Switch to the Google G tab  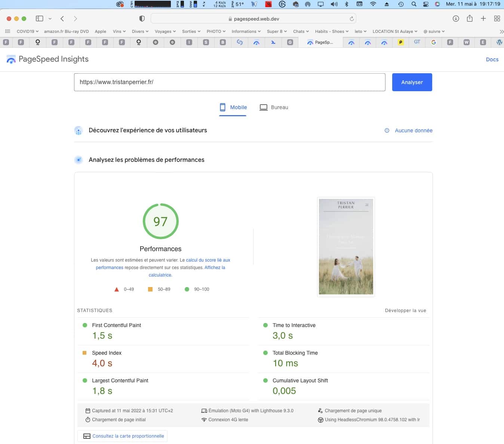pyautogui.click(x=433, y=42)
